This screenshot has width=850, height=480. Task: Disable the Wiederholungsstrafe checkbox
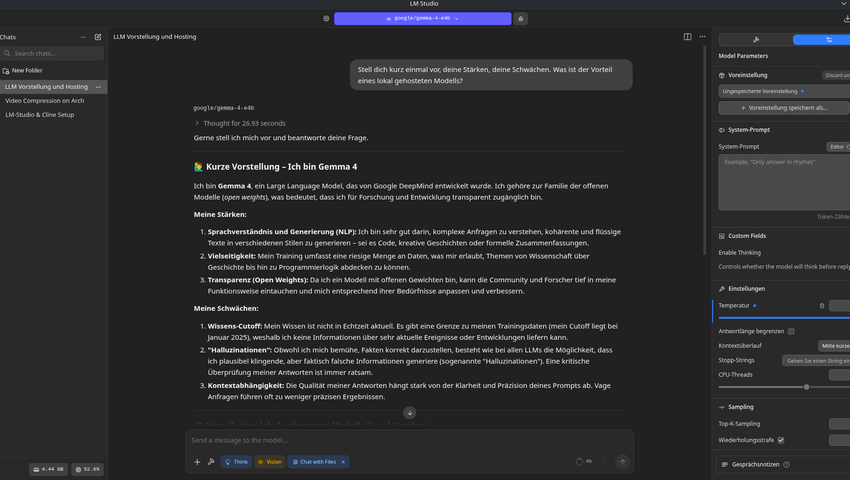[781, 440]
